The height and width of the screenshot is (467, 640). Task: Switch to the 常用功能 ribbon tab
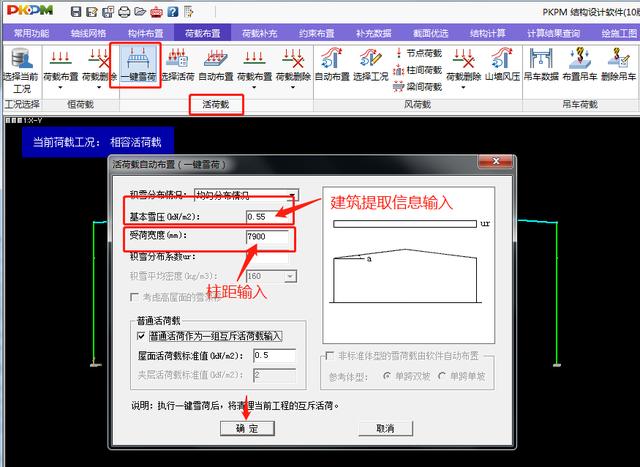tap(31, 33)
